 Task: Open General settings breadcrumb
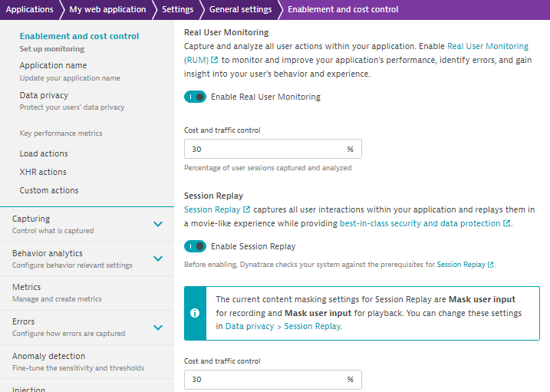click(240, 9)
